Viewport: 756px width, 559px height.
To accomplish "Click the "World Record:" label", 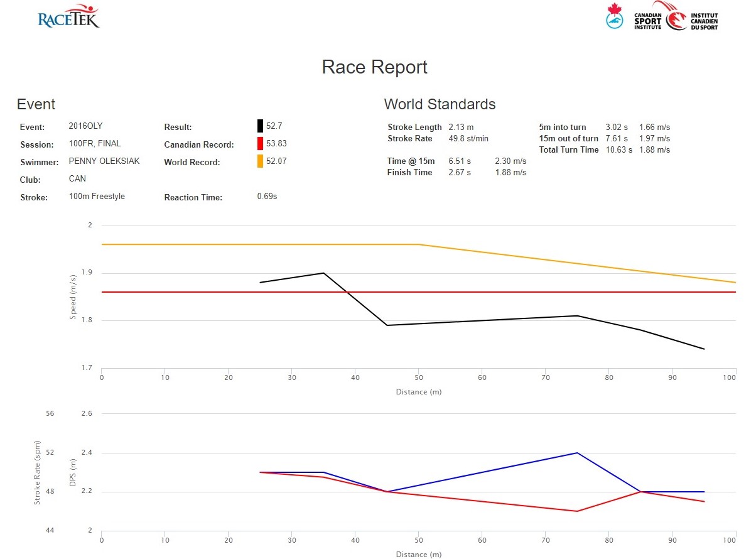I will 192,162.
